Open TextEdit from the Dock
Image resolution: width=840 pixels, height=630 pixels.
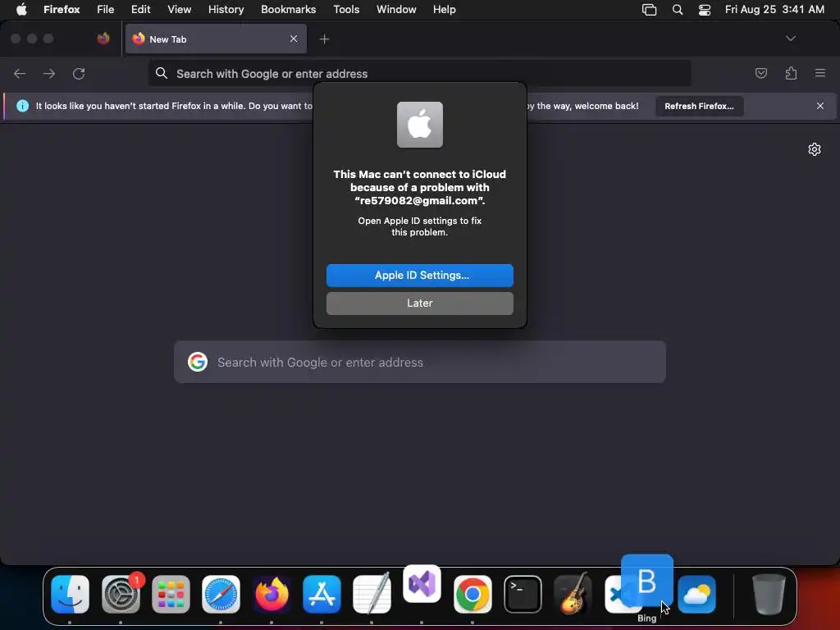(372, 594)
